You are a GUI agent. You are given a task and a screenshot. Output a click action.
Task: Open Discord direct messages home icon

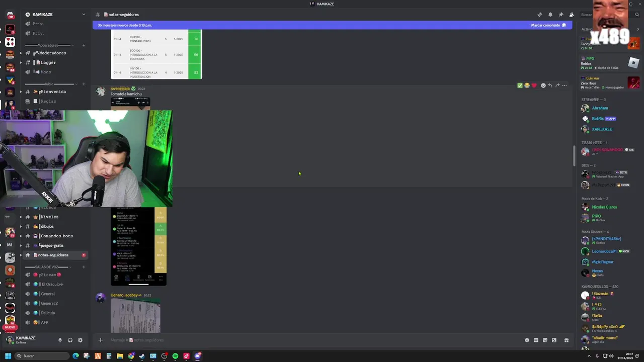click(10, 15)
